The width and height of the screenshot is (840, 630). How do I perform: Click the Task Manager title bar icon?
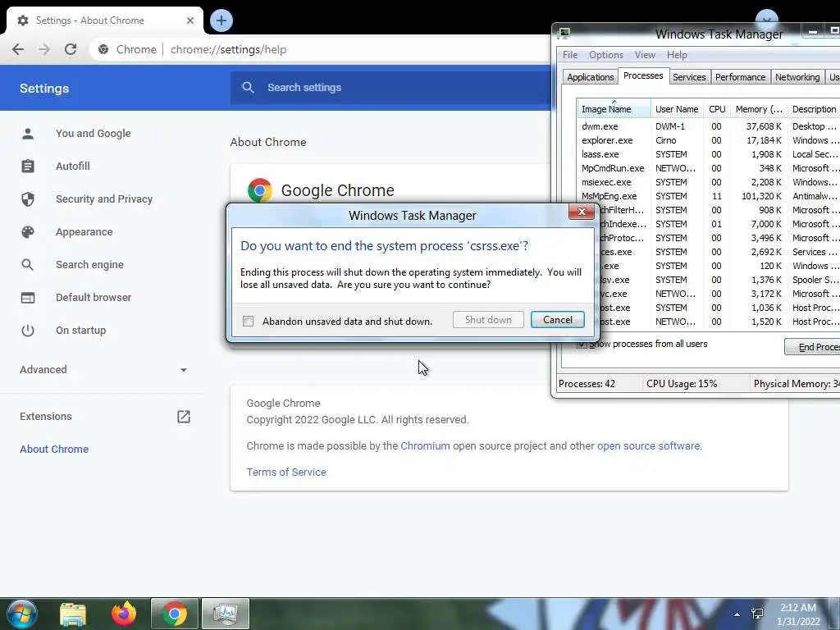[x=564, y=34]
